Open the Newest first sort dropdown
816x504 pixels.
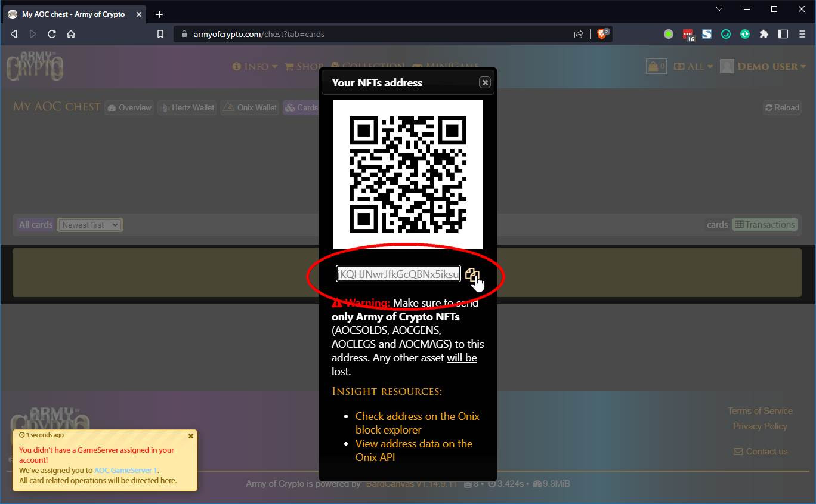coord(90,225)
